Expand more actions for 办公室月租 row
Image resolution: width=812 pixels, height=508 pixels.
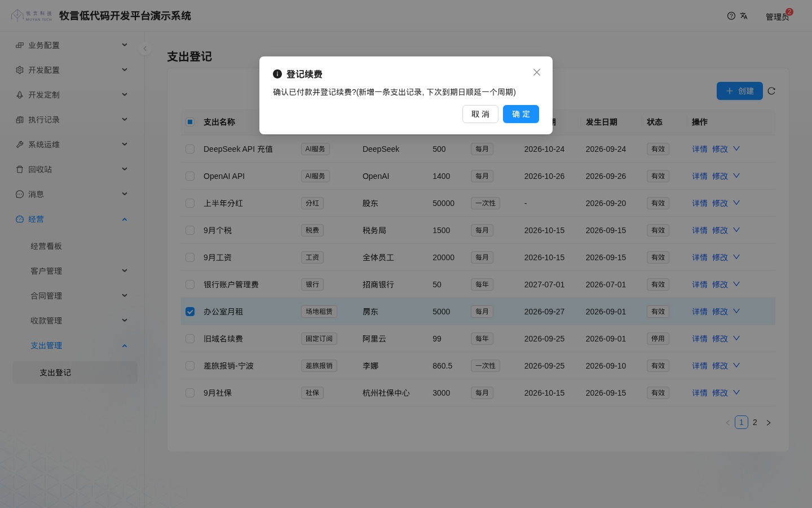click(736, 312)
